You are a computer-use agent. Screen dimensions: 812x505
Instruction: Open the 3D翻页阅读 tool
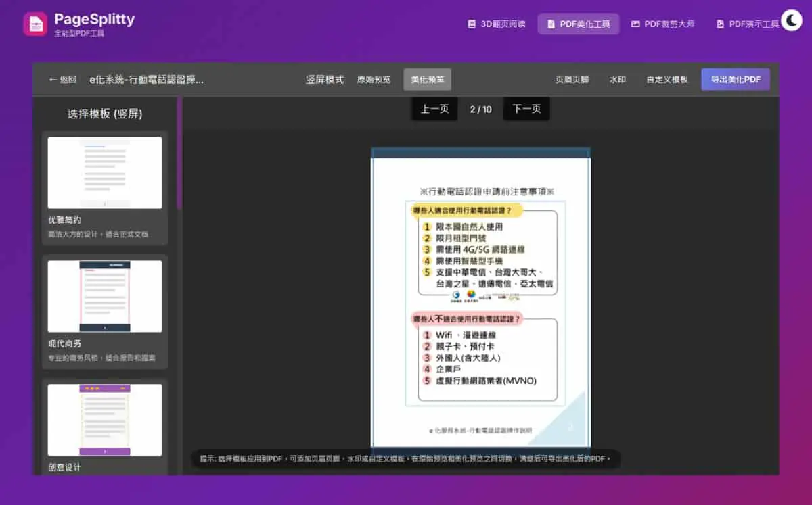click(496, 24)
